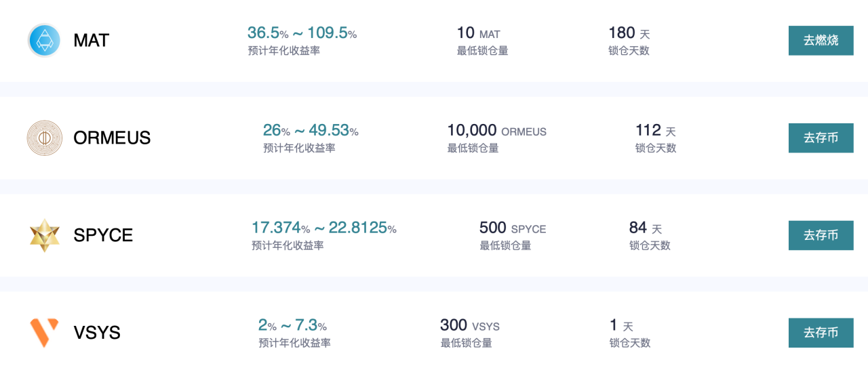Click 去存币 button in SPYCE row

821,236
